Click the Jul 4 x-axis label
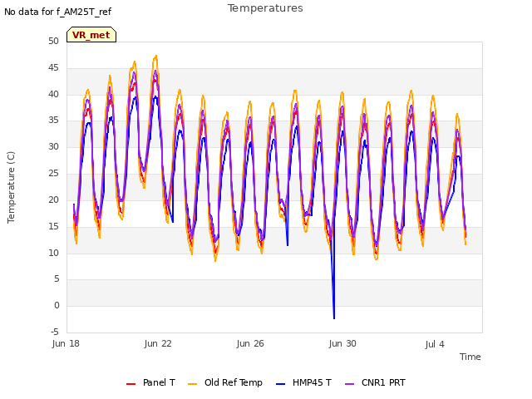Viewport: 532px width, 399px height. (x=435, y=344)
